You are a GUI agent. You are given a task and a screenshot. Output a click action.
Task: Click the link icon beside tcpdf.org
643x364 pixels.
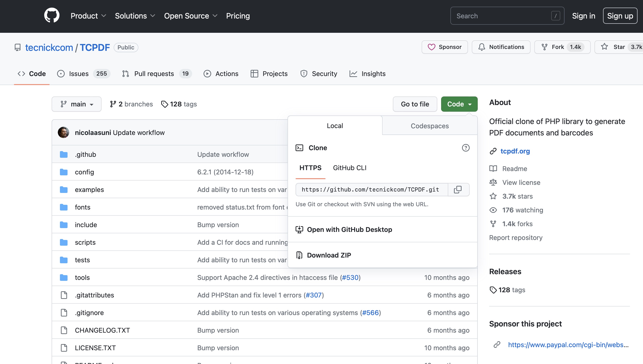coord(493,151)
